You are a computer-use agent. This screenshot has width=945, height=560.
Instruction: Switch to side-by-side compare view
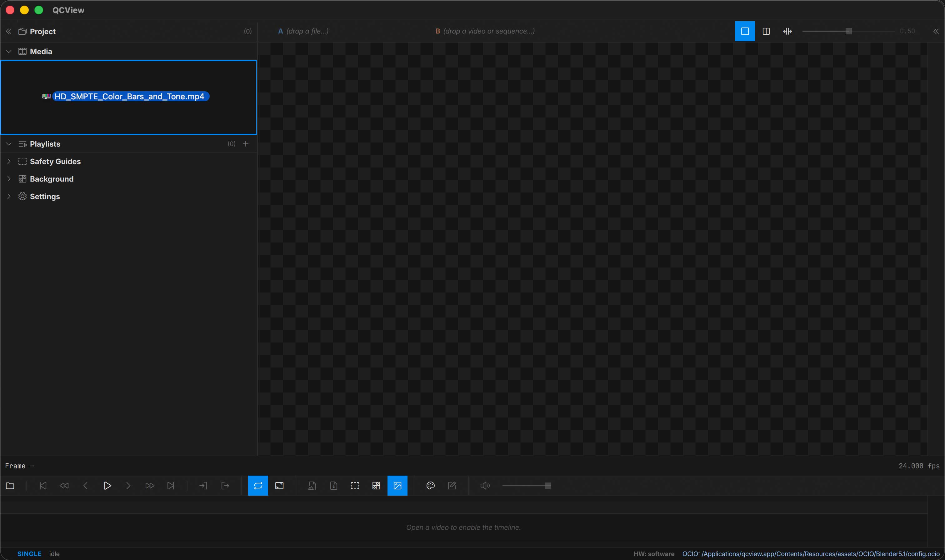pos(766,31)
